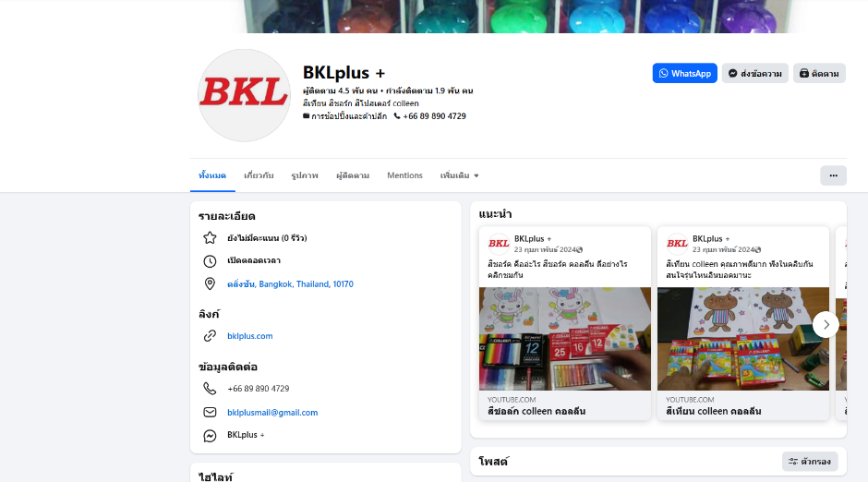Open the Bangkok, Thailand, 10170 address link
868x482 pixels.
coord(290,283)
